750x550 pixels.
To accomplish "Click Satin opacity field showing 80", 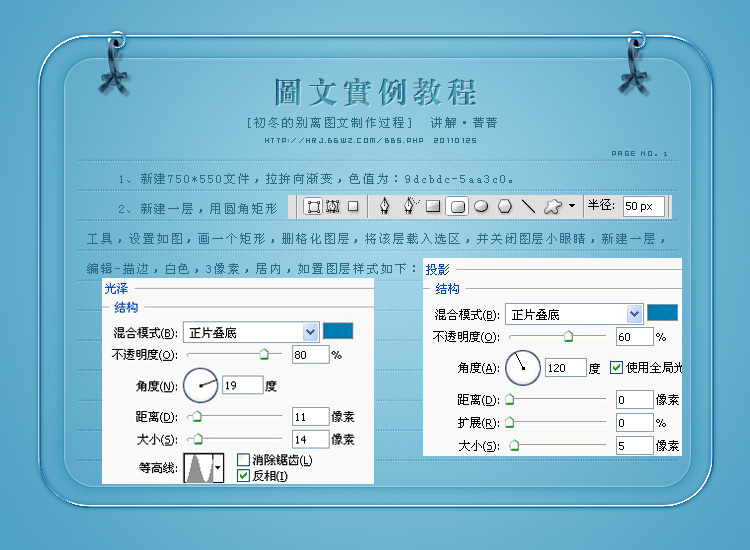I will click(x=311, y=355).
